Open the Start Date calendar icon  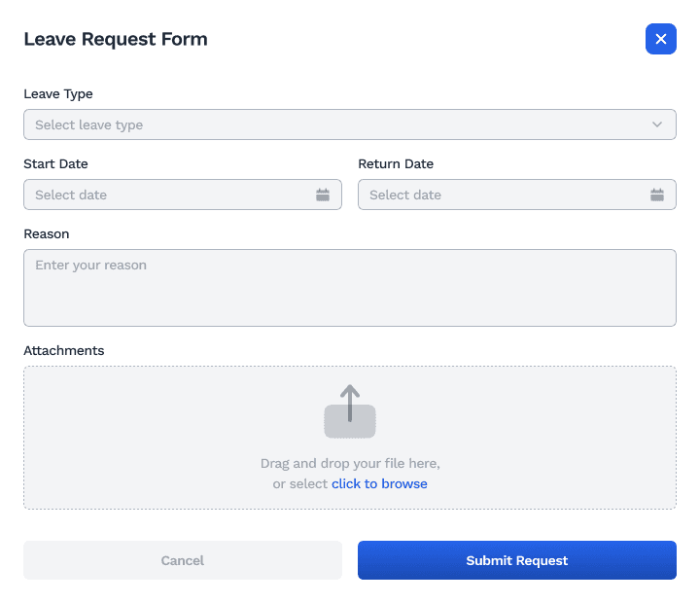point(323,195)
